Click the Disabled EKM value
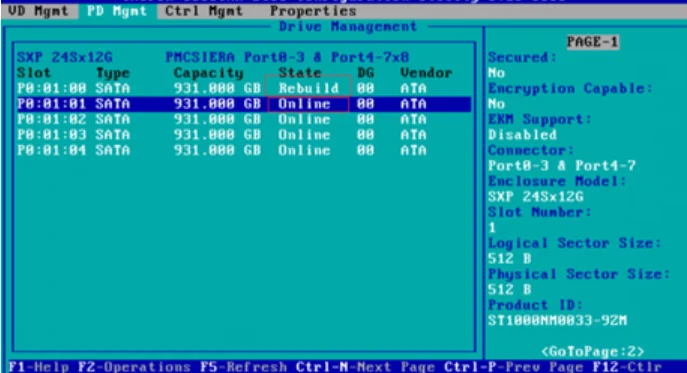Image resolution: width=687 pixels, height=373 pixels. click(522, 135)
